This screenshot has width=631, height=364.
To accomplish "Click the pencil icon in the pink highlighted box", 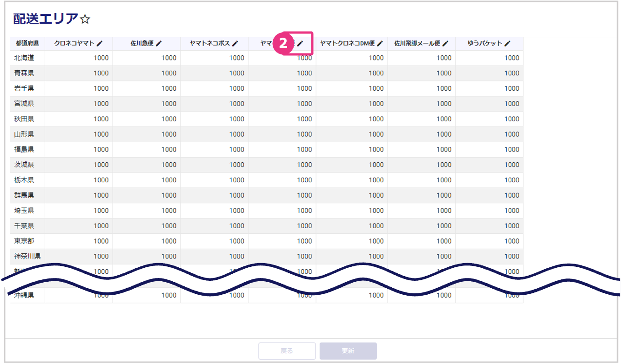I will click(300, 43).
